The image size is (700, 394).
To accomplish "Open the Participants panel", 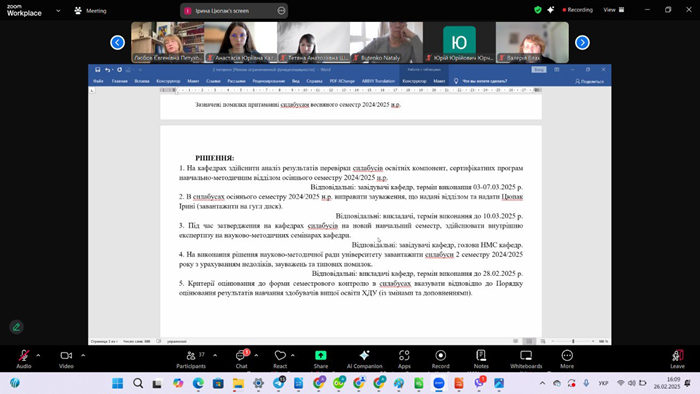I will click(191, 359).
